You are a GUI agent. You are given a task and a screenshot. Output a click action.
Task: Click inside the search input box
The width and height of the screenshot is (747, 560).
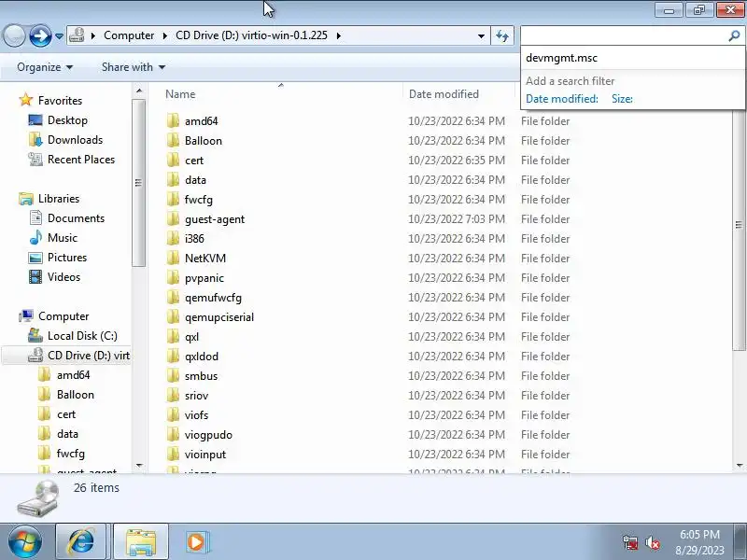coord(624,35)
